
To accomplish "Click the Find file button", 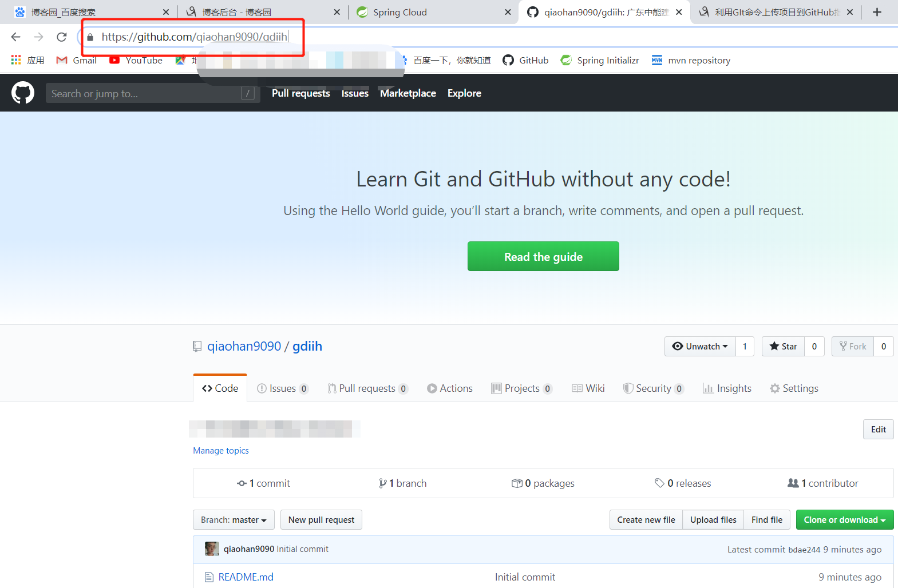I will pyautogui.click(x=767, y=520).
